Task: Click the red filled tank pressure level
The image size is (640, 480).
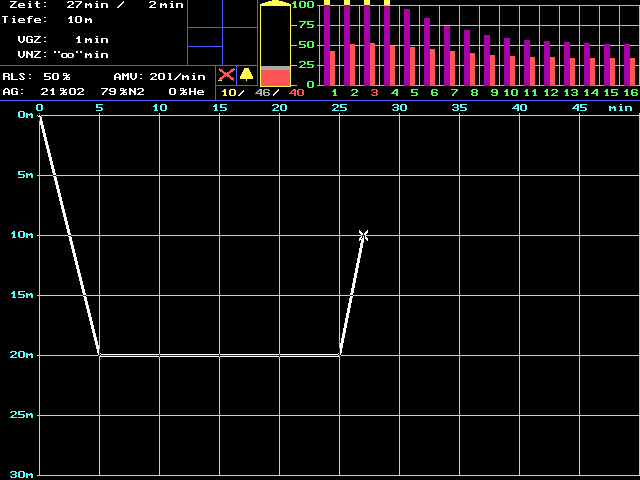Action: (x=274, y=77)
